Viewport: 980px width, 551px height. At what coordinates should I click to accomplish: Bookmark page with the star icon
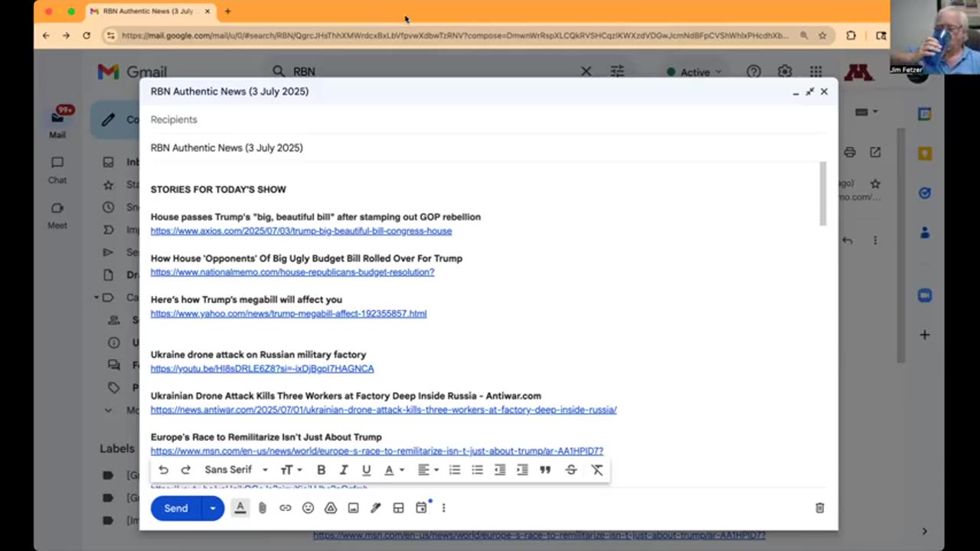[822, 35]
